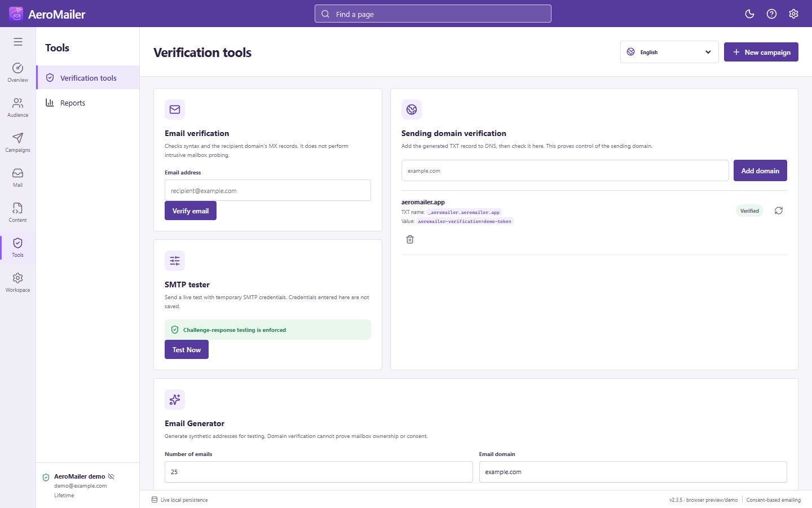The height and width of the screenshot is (508, 812).
Task: Click the Add domain button
Action: [x=760, y=170]
